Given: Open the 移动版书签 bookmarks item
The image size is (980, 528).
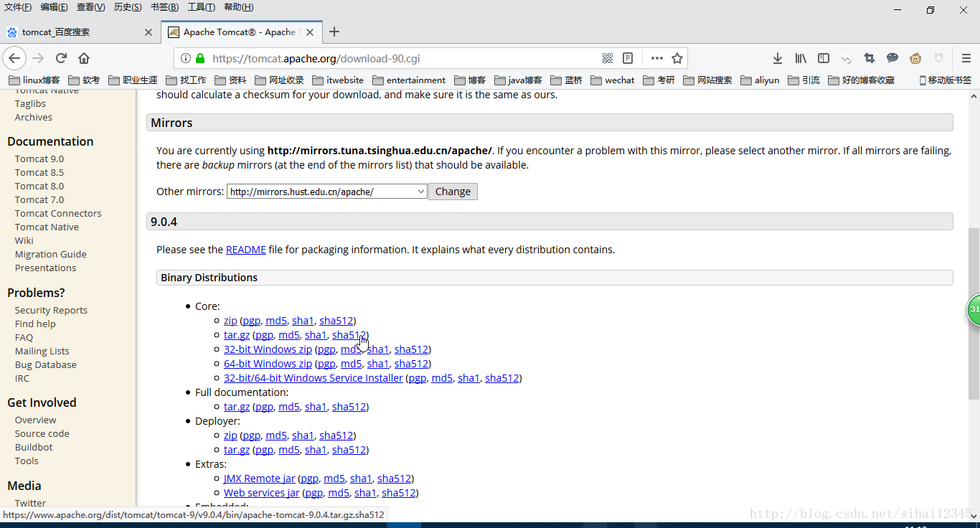Looking at the screenshot, I should pyautogui.click(x=945, y=80).
